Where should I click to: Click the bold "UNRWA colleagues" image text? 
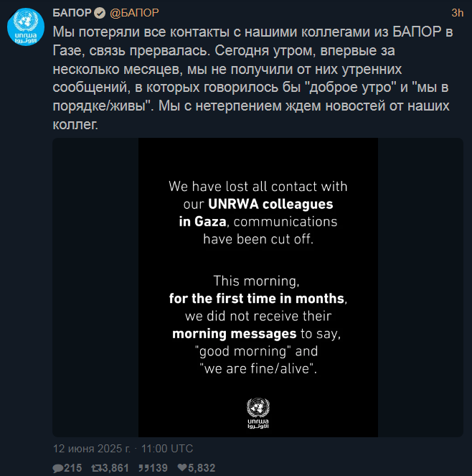point(270,204)
